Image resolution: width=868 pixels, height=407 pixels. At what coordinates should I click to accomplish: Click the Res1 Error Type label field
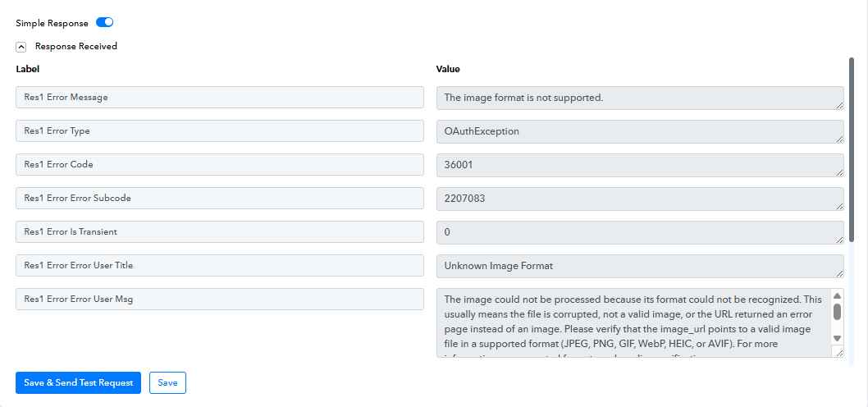(219, 131)
